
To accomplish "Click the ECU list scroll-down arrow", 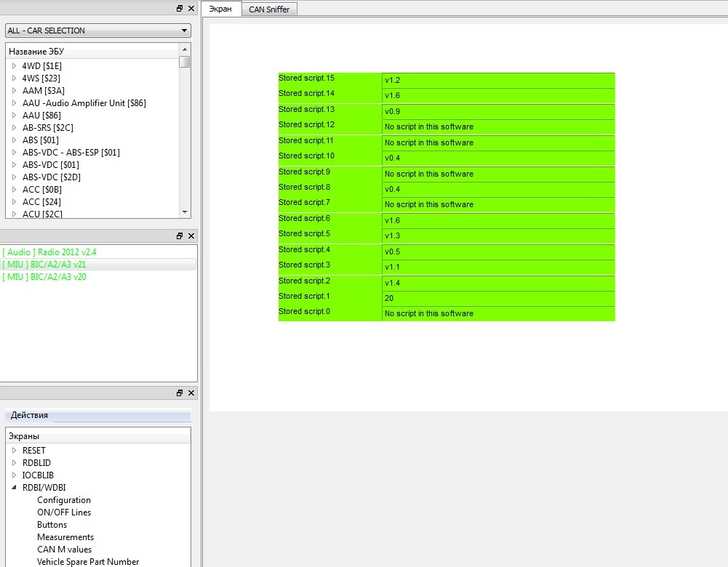I will coord(185,212).
